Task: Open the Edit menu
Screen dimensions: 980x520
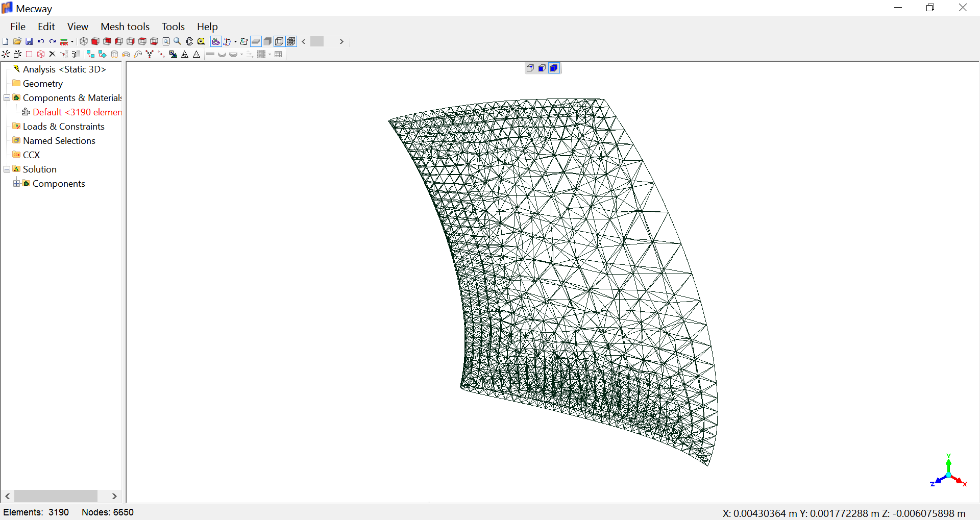Action: (x=46, y=27)
